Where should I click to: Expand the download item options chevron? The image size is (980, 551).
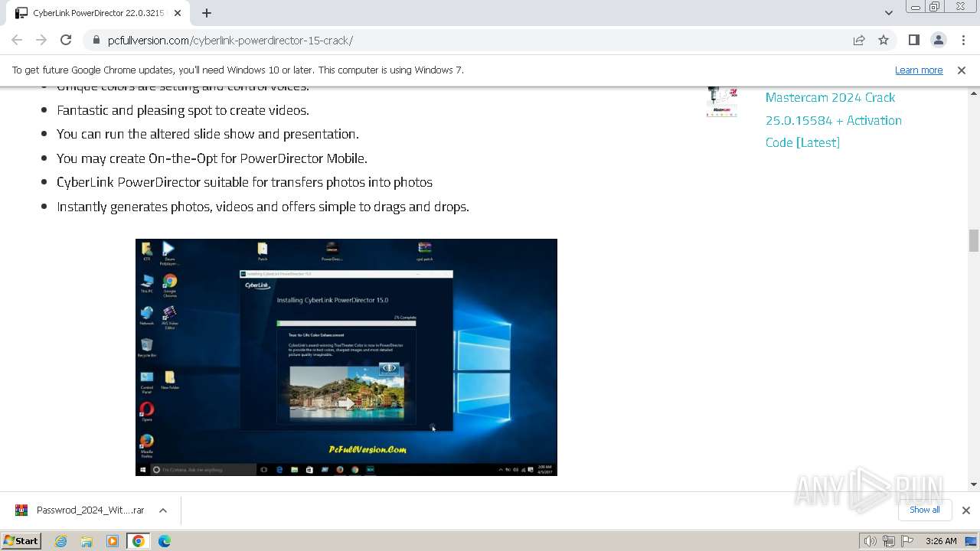click(x=163, y=510)
